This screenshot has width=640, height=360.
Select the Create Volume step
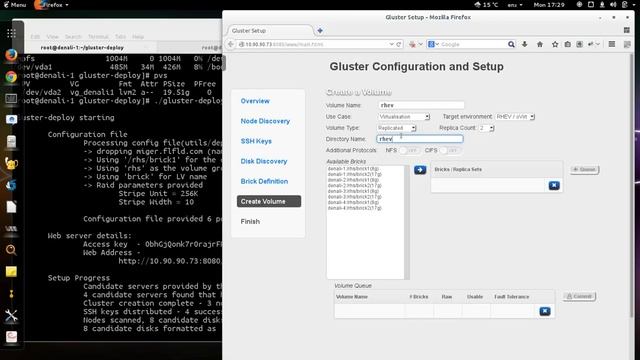269,201
